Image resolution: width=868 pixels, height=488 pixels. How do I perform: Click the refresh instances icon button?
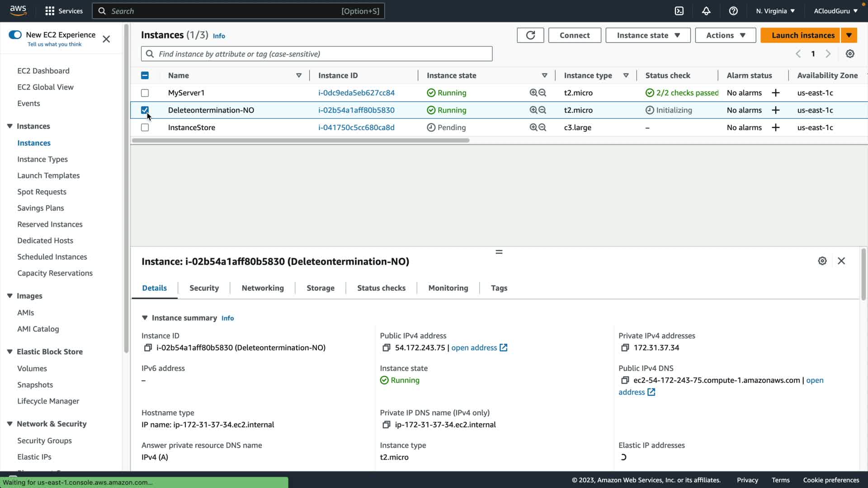530,35
